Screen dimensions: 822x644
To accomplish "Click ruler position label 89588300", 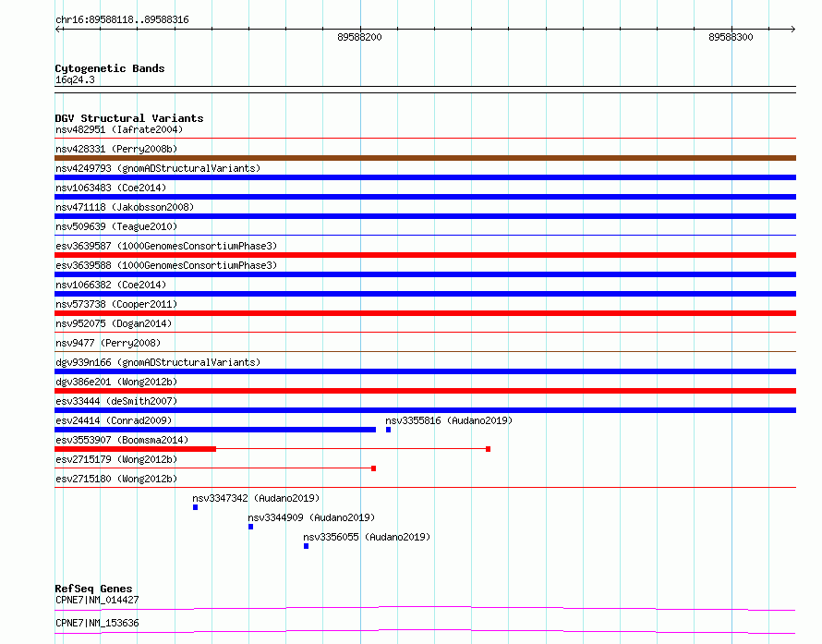I will (x=731, y=37).
